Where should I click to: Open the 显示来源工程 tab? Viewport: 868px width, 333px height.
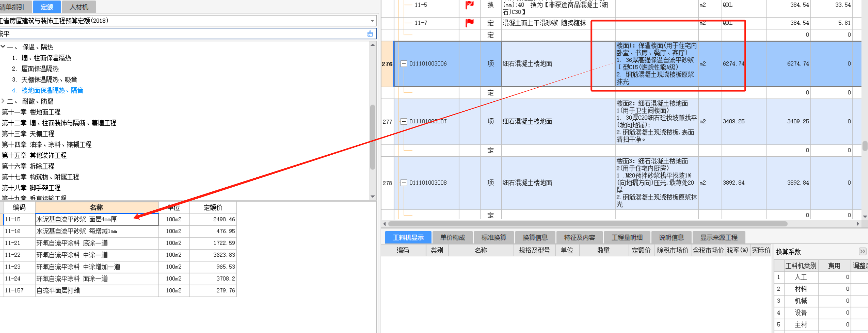point(719,237)
